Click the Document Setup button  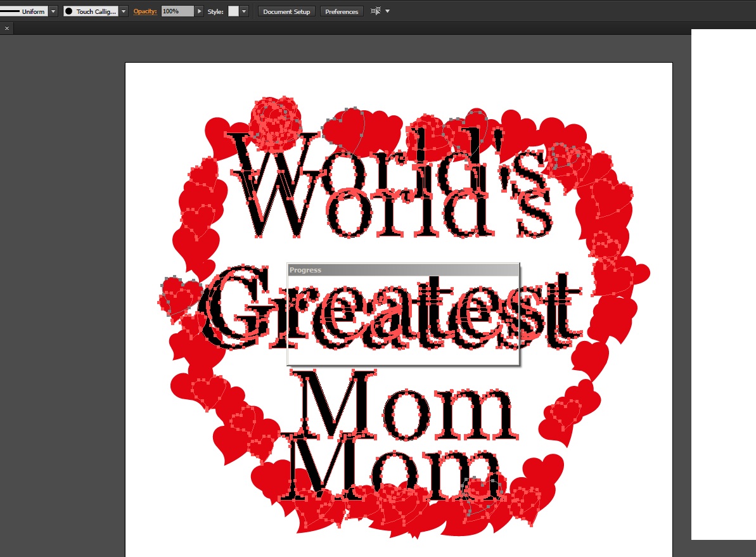point(286,11)
